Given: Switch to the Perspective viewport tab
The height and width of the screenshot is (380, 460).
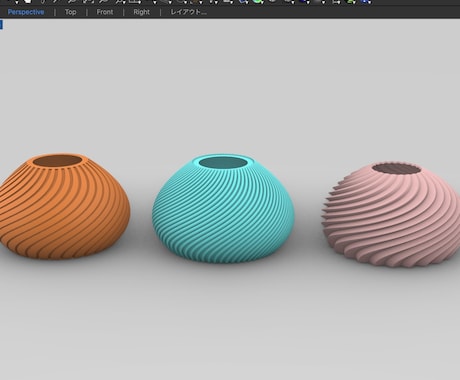Looking at the screenshot, I should pos(26,12).
